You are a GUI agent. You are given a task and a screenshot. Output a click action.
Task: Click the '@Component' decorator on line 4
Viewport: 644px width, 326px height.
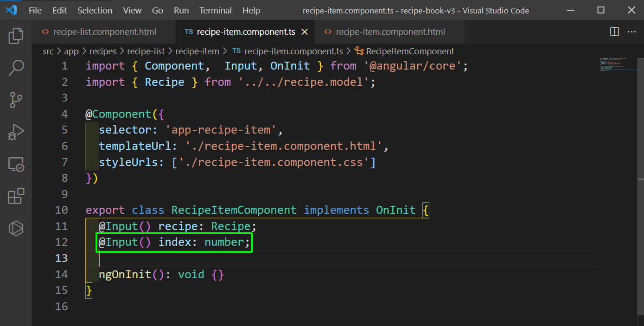tap(118, 114)
